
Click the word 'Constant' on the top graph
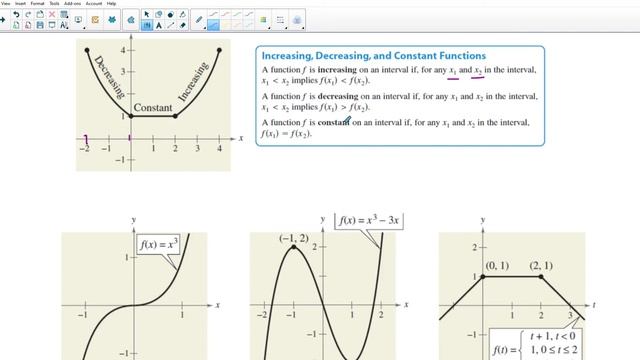tap(153, 108)
